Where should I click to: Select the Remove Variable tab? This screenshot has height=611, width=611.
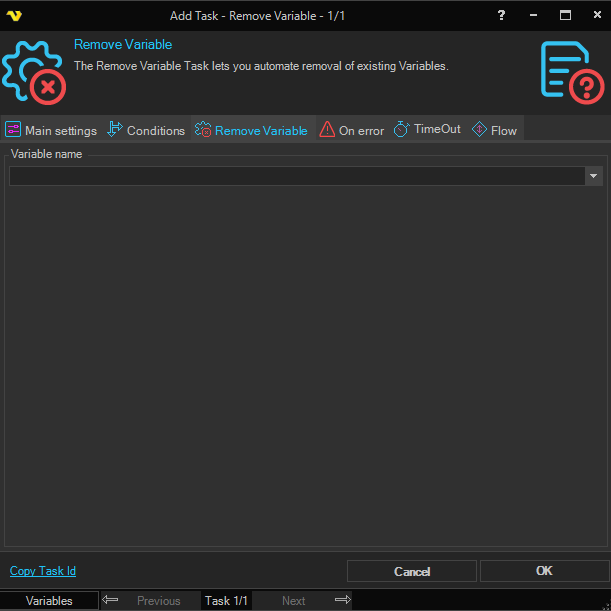tap(252, 130)
